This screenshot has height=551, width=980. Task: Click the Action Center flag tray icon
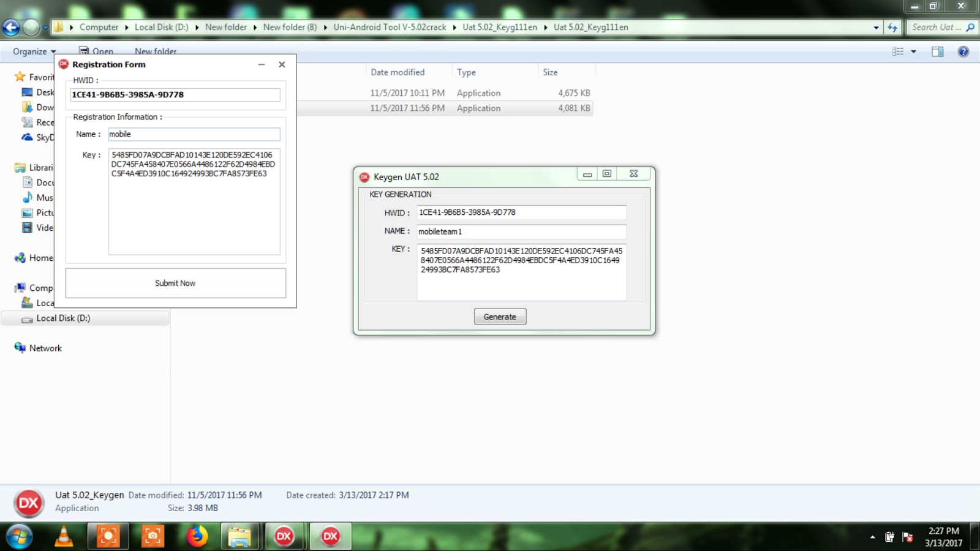(x=908, y=537)
